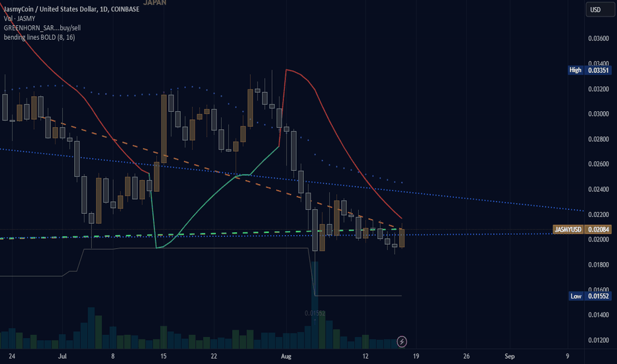The width and height of the screenshot is (617, 364).
Task: Click the 0.02400 price axis label
Action: 598,189
